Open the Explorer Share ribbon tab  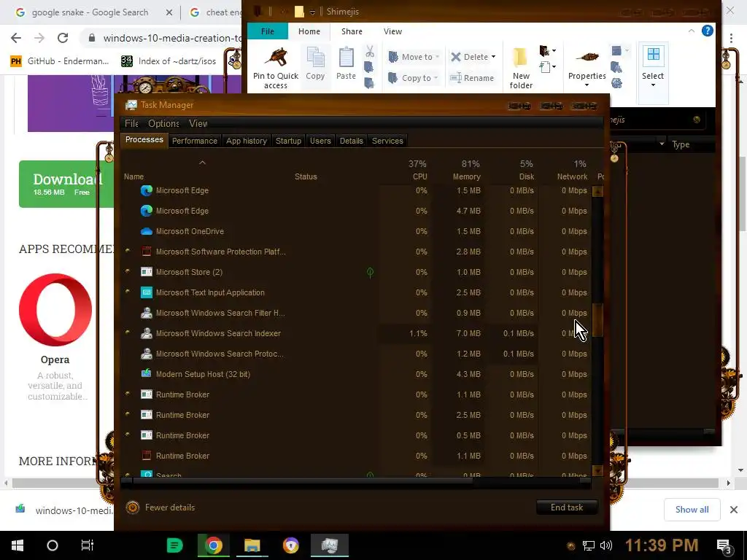tap(352, 31)
